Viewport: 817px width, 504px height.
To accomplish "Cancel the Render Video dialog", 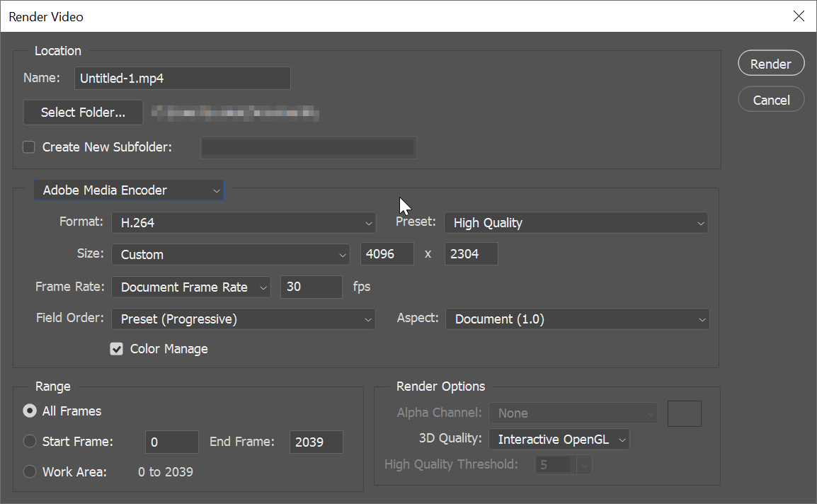I will pyautogui.click(x=771, y=99).
